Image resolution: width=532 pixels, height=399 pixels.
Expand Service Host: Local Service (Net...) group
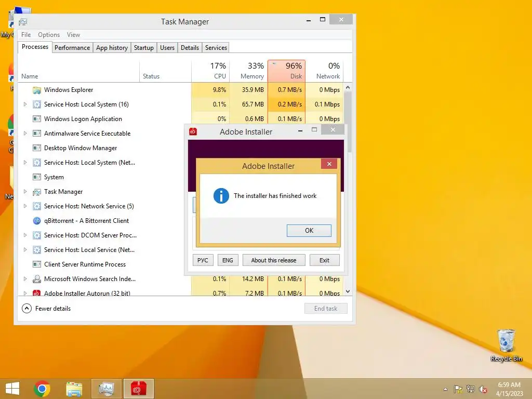(25, 250)
